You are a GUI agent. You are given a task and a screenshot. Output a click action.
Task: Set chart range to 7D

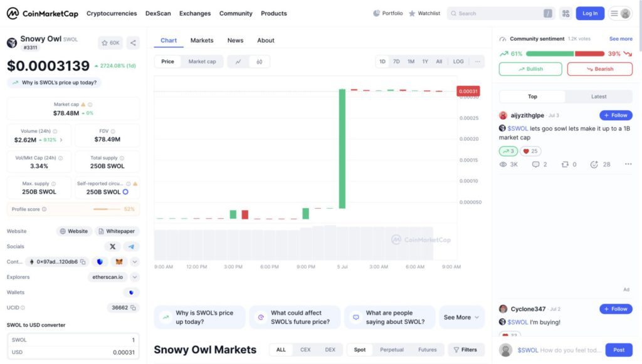coord(396,61)
